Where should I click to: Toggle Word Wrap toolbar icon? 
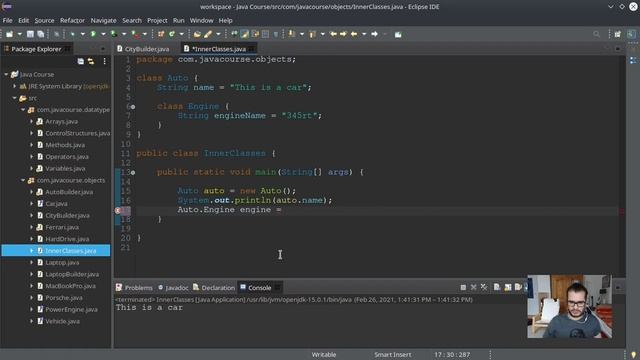coord(255,34)
